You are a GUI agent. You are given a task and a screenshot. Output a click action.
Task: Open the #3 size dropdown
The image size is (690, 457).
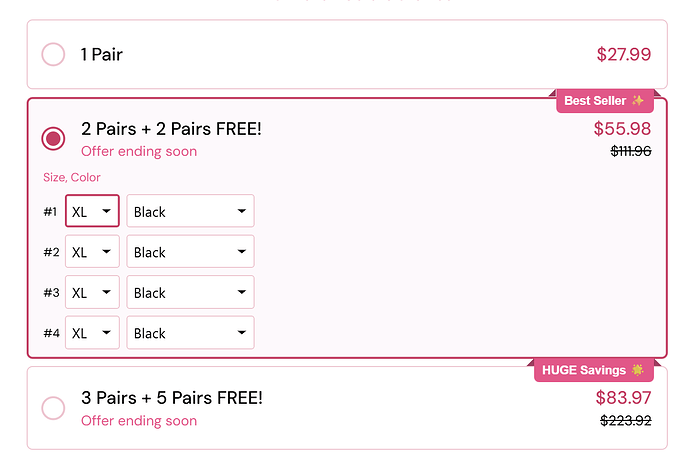point(92,292)
